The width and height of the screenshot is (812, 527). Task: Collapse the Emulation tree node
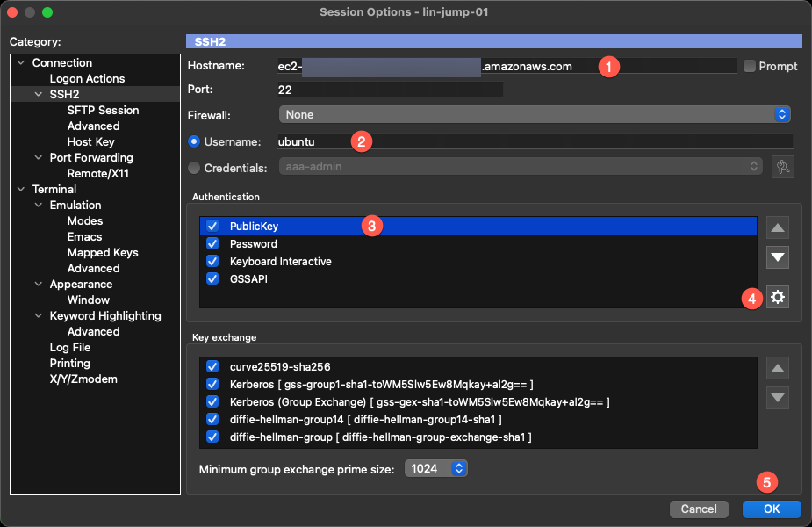39,206
